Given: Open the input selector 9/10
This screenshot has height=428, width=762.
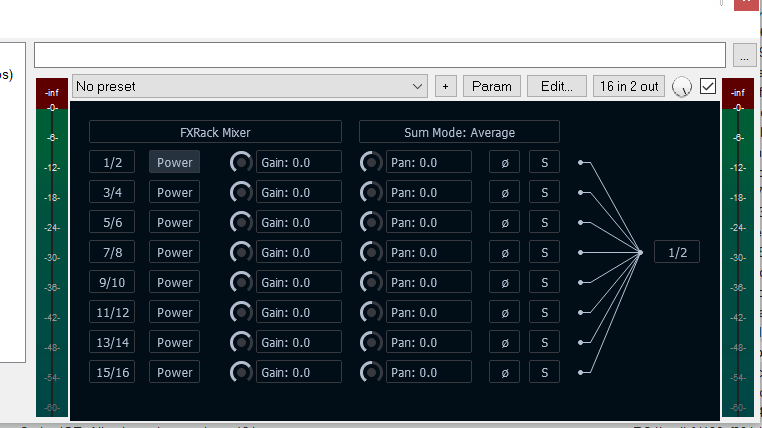Looking at the screenshot, I should point(112,282).
